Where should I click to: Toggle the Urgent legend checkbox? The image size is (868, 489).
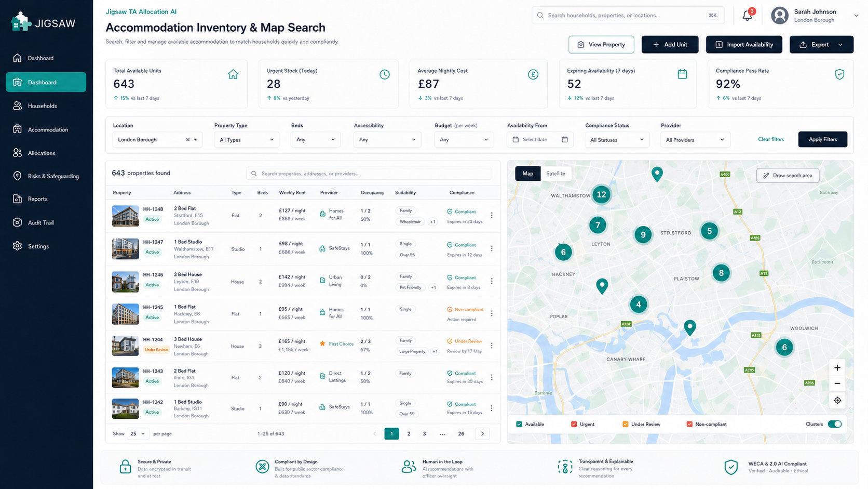click(x=574, y=424)
